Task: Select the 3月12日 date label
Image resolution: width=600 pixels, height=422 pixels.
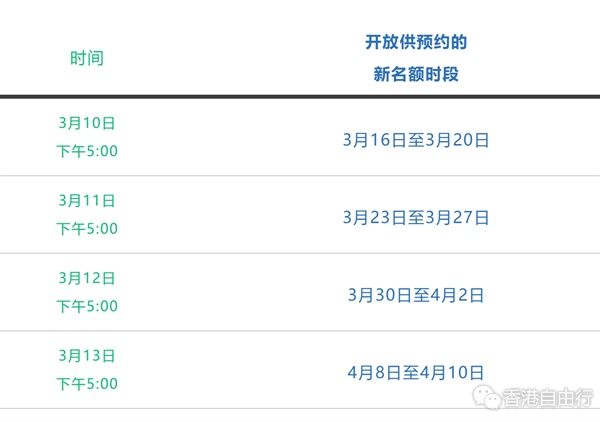Action: point(86,277)
